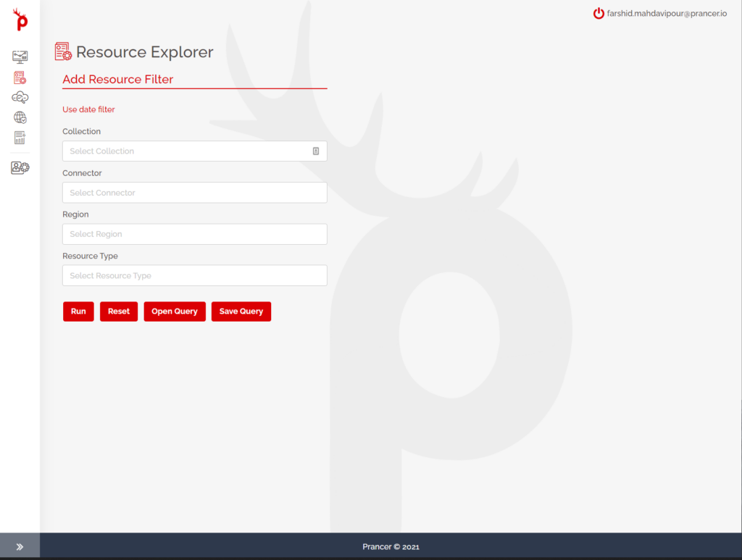Open the Select Region dropdown

194,234
